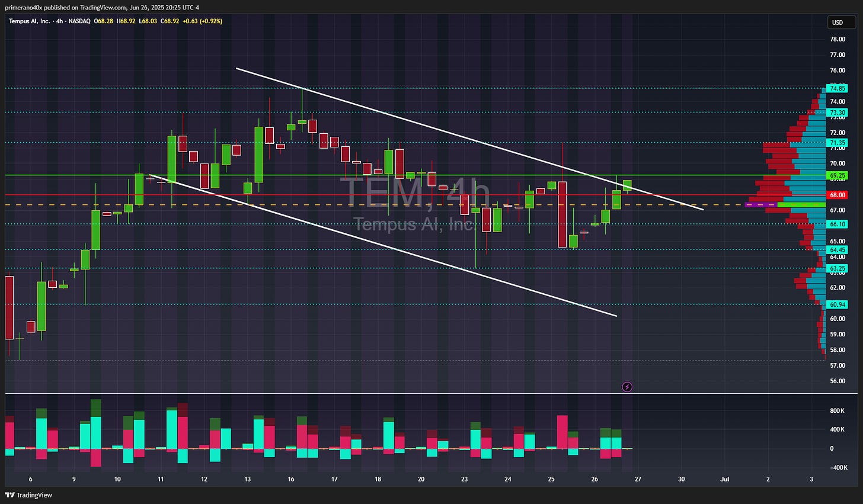The width and height of the screenshot is (863, 504).
Task: Click date 23 on the time axis
Action: [x=464, y=479]
